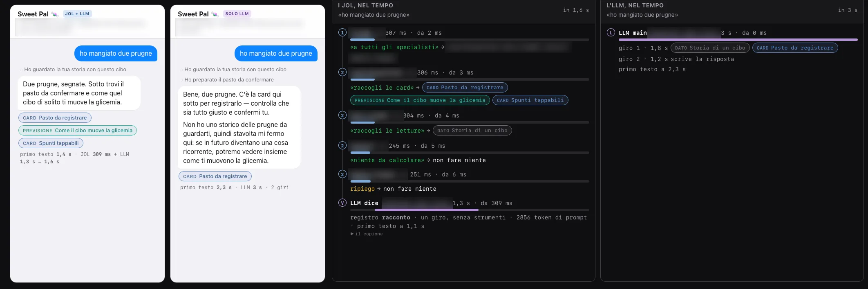868x289 pixels.
Task: Open PREVISIONE Come il cibo muove la glicemia chip in chat
Action: pyautogui.click(x=78, y=131)
